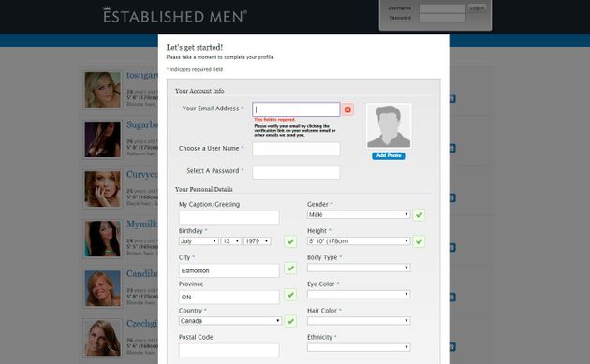Click the Established Men logo
Screen dimensions: 590x364
tap(175, 15)
